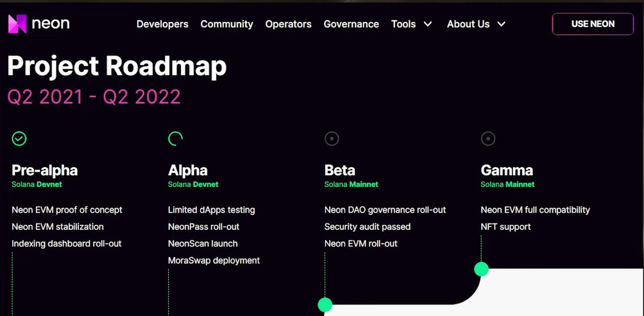The image size is (644, 316).
Task: Click the Neon logo icon
Action: (17, 24)
